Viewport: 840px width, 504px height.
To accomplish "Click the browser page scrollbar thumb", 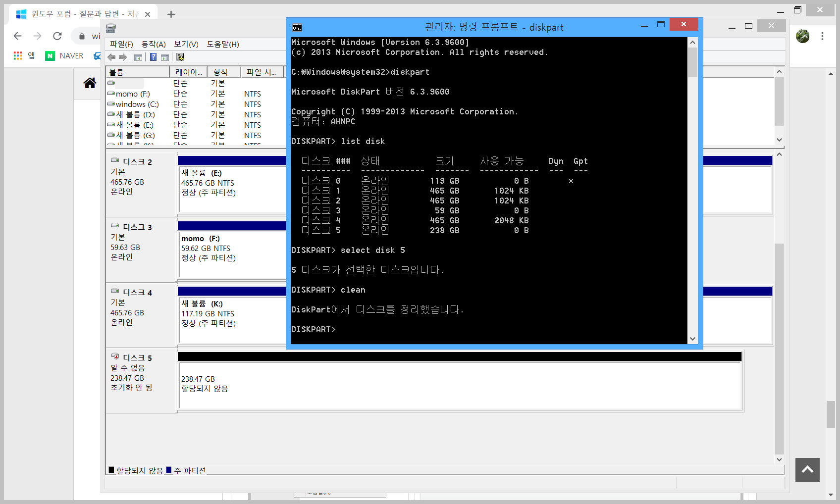I will pos(831,414).
